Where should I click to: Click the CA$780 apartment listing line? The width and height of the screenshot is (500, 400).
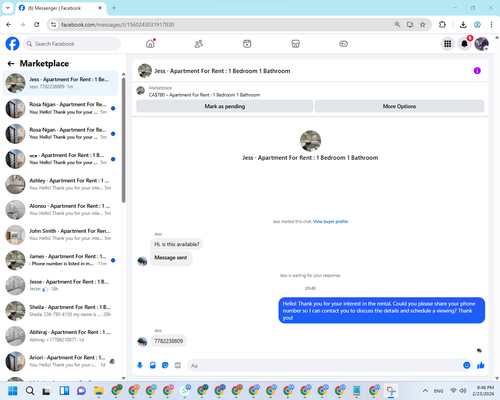click(204, 95)
